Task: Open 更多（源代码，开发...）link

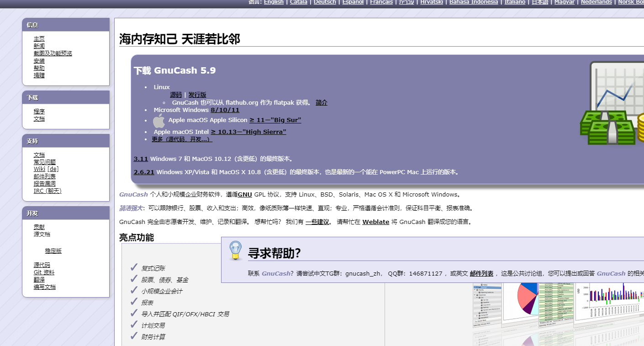Action: (x=182, y=139)
